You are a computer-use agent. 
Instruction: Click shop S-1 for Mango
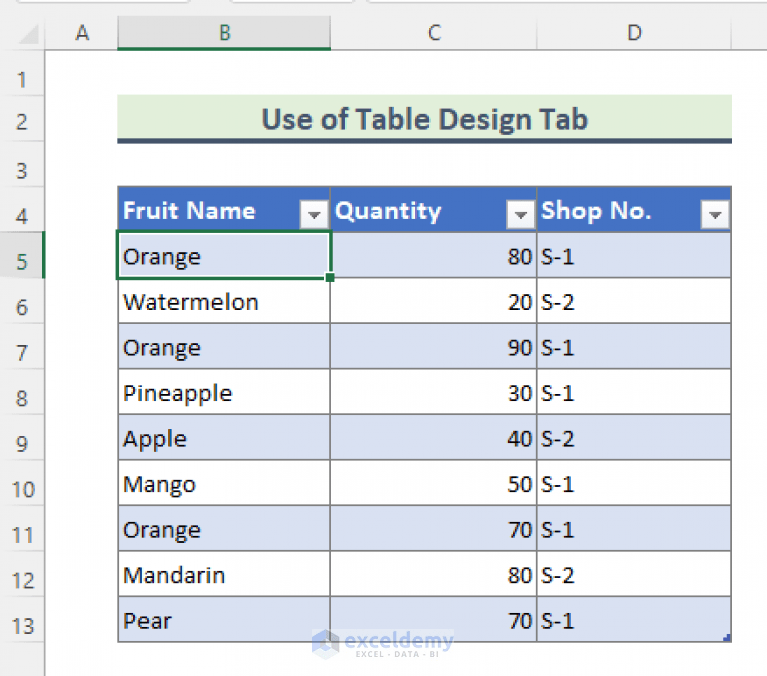click(634, 483)
